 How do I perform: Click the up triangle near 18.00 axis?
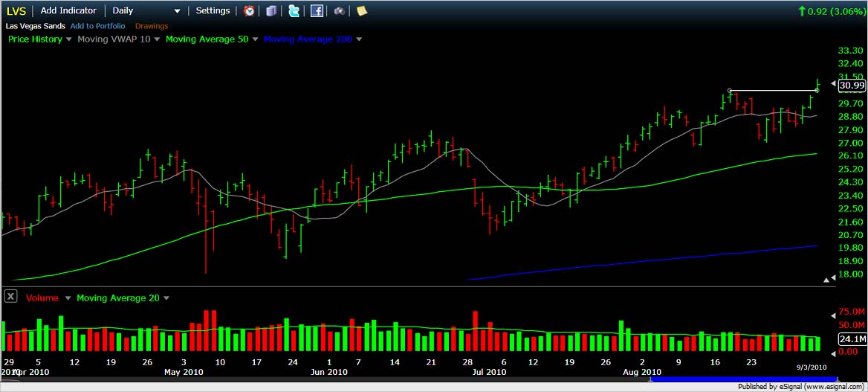[826, 280]
